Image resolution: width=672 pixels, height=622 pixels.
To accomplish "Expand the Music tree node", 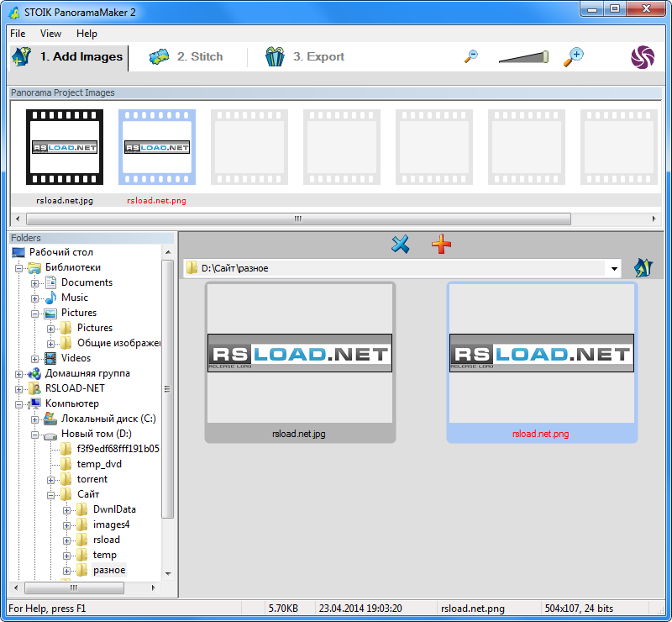I will (x=34, y=298).
